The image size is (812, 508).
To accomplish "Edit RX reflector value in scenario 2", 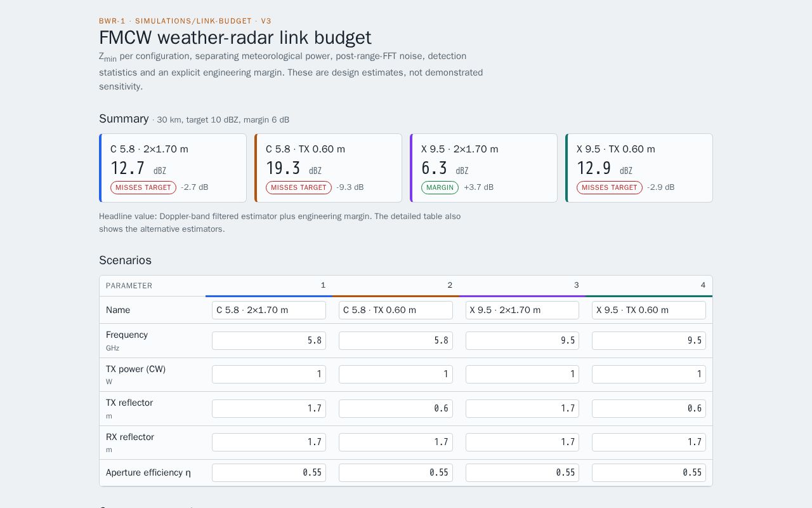I will point(396,442).
